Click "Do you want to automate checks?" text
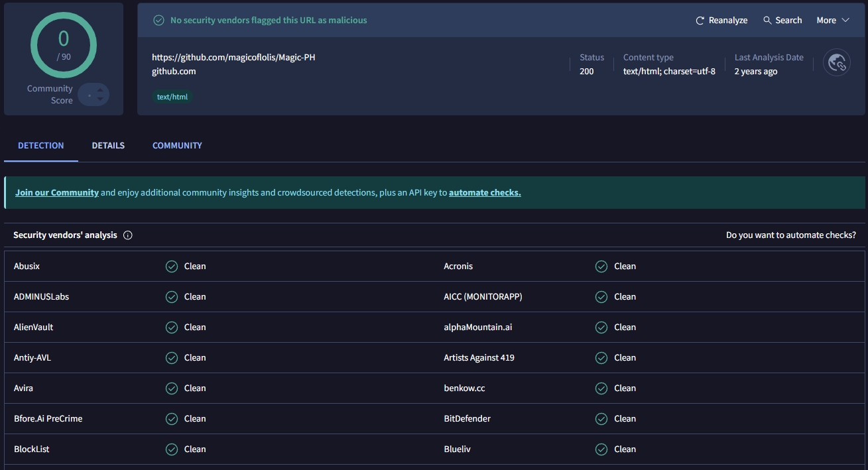868x470 pixels. click(790, 235)
